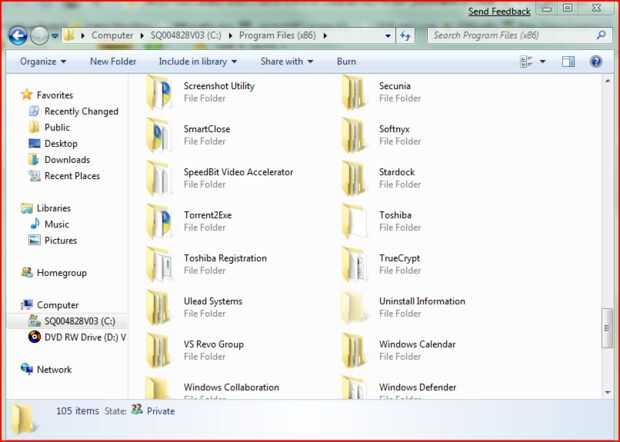Click the Send Feedback link
The width and height of the screenshot is (620, 442).
click(499, 12)
